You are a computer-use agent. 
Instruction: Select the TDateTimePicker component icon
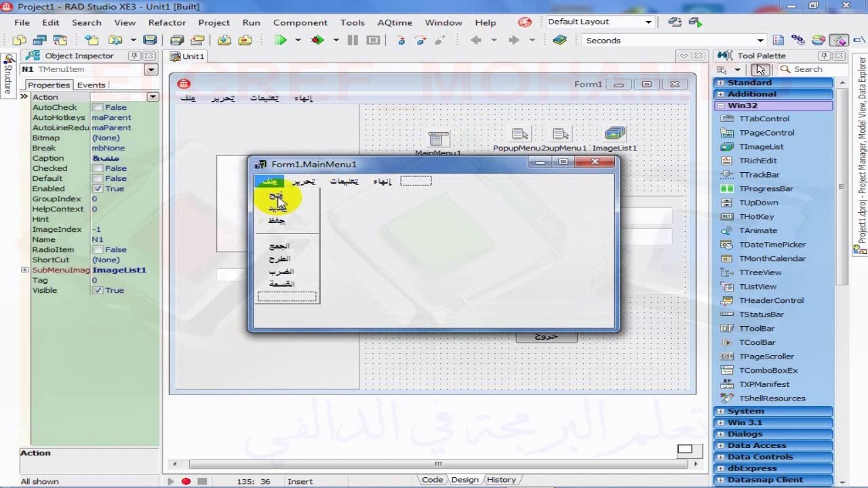pos(727,245)
